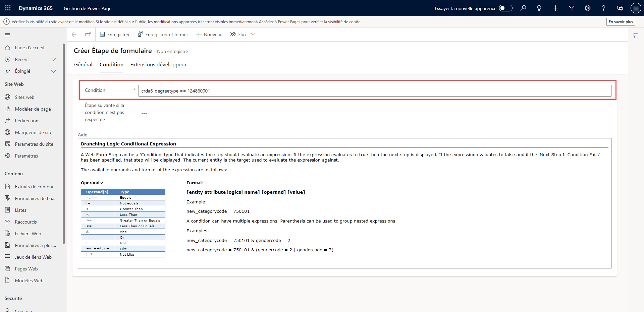The image size is (644, 312).
Task: Click Gestion de Power Pages app name
Action: [x=89, y=8]
